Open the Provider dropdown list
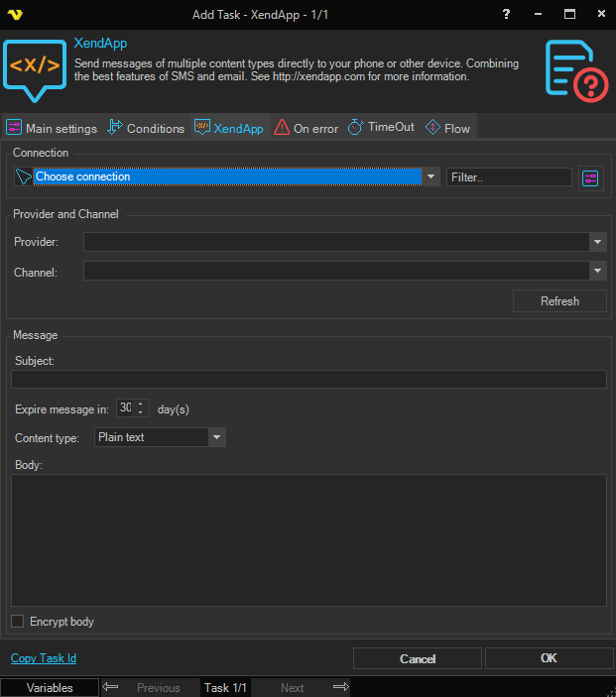The width and height of the screenshot is (616, 697). [x=597, y=242]
